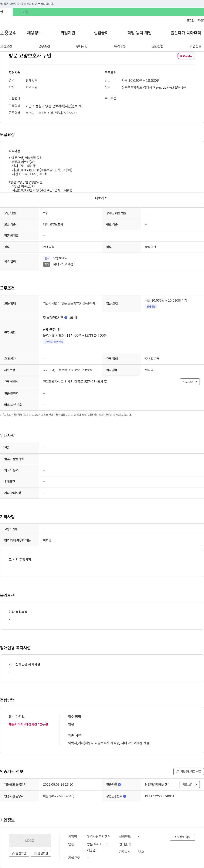Image resolution: width=204 pixels, height=868 pixels.
Task: Jump to 근무조건 section tab
Action: pyautogui.click(x=44, y=46)
